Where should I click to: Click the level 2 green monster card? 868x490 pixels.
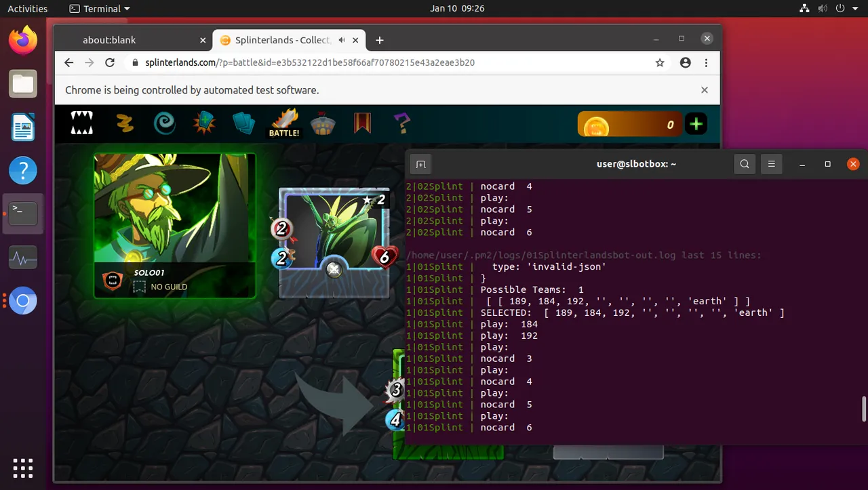(x=334, y=244)
